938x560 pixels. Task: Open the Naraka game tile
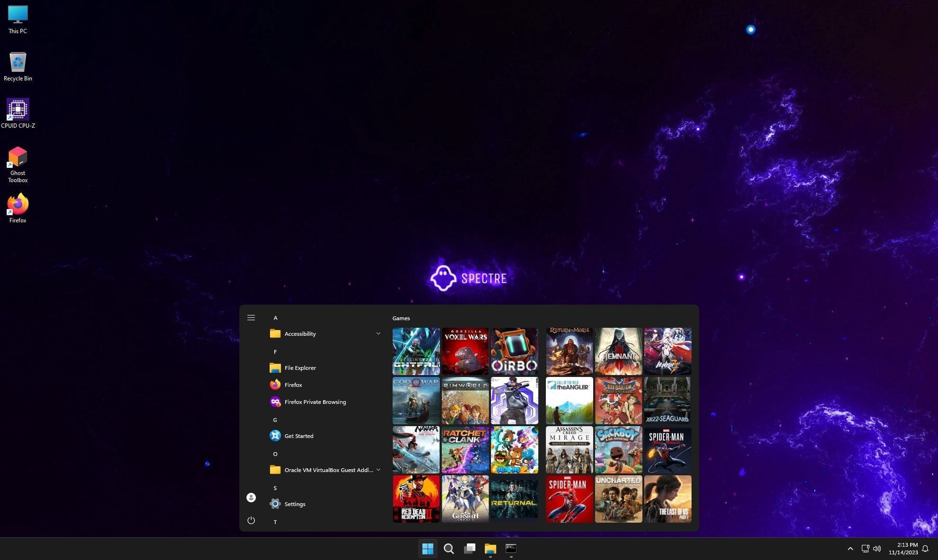click(416, 450)
